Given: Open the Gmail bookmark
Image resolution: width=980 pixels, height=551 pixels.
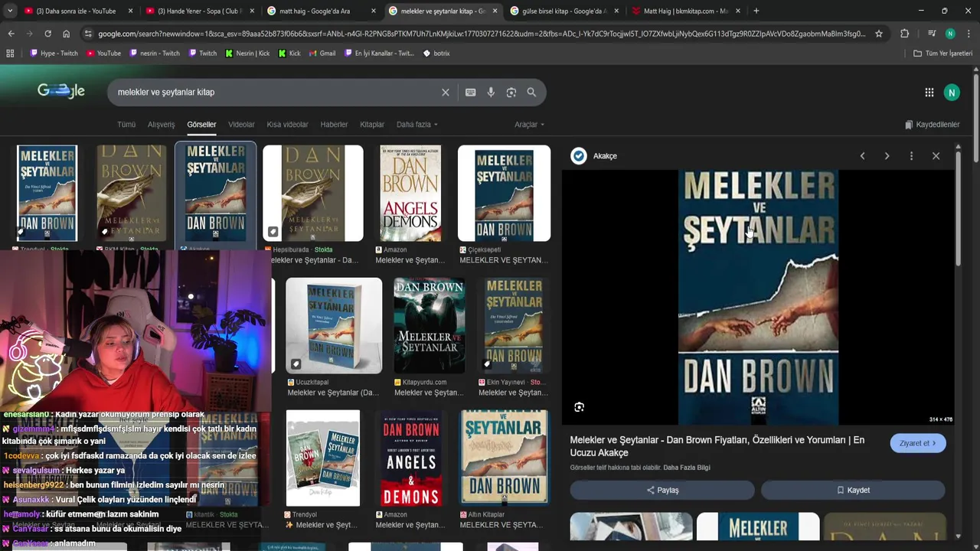Looking at the screenshot, I should (x=322, y=54).
